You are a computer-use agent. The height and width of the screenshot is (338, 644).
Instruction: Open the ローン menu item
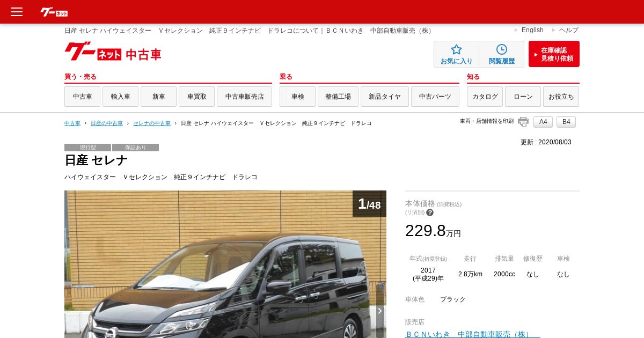tap(523, 97)
